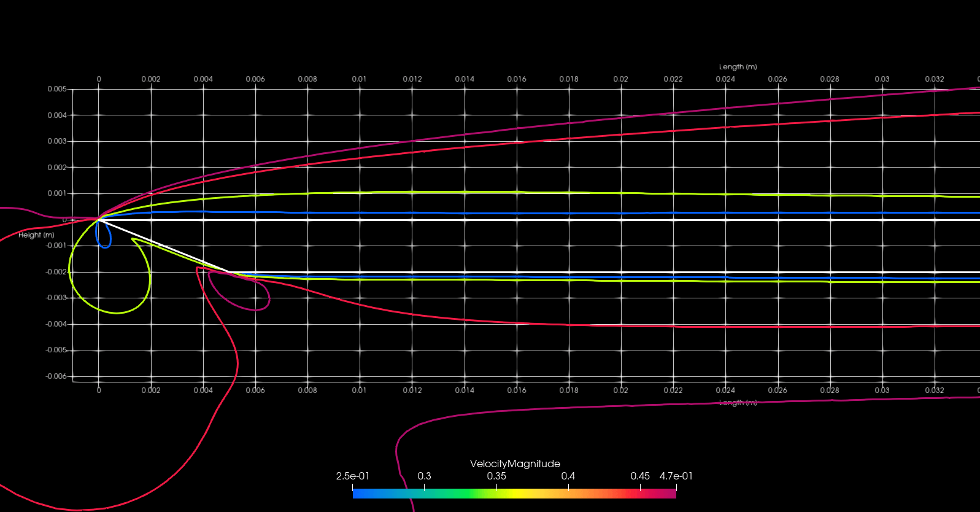Click the -0.006 height axis tick label
The height and width of the screenshot is (512, 980).
(x=56, y=376)
